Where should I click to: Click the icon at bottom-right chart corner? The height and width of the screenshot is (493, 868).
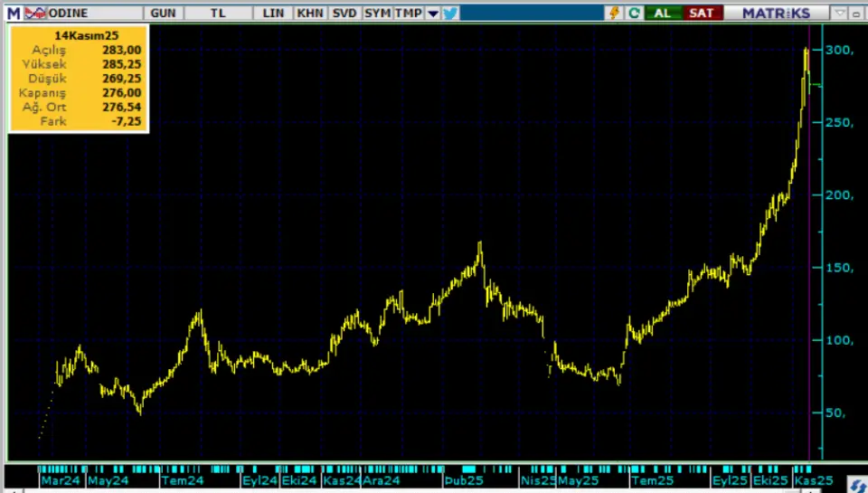tap(853, 482)
